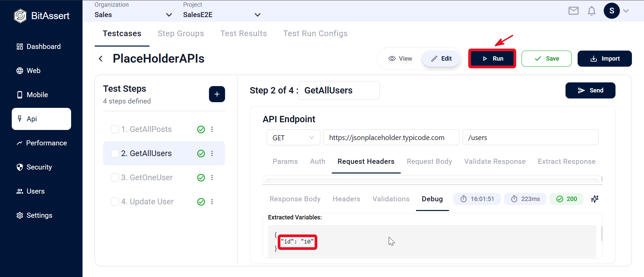
Task: Open the GET method dropdown
Action: pos(293,138)
